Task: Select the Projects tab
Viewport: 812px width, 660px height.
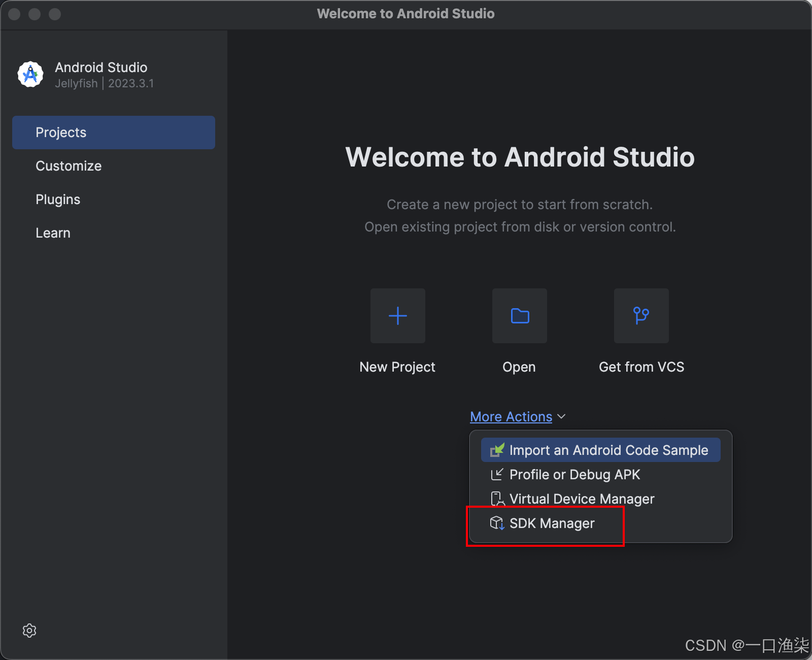Action: click(x=114, y=133)
